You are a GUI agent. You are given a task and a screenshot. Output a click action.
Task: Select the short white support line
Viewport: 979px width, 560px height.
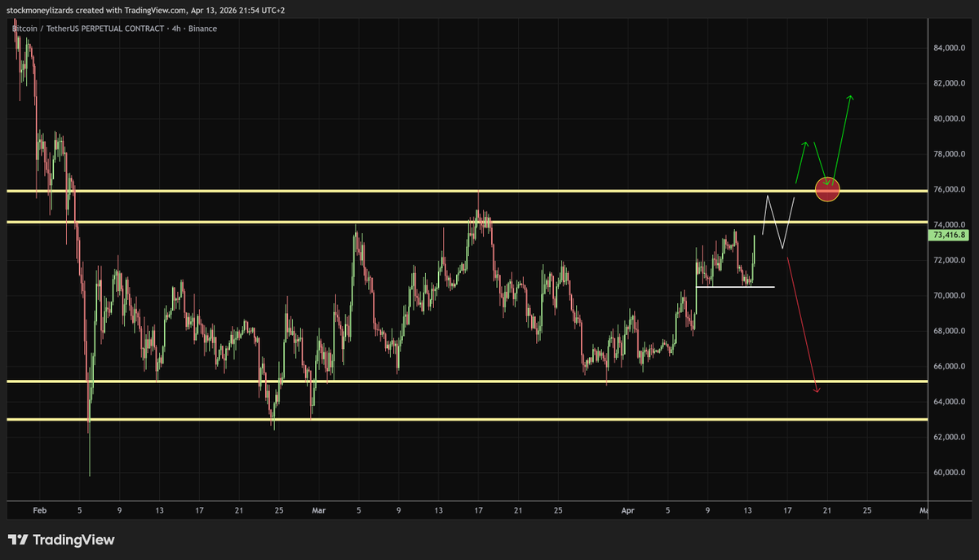click(734, 287)
